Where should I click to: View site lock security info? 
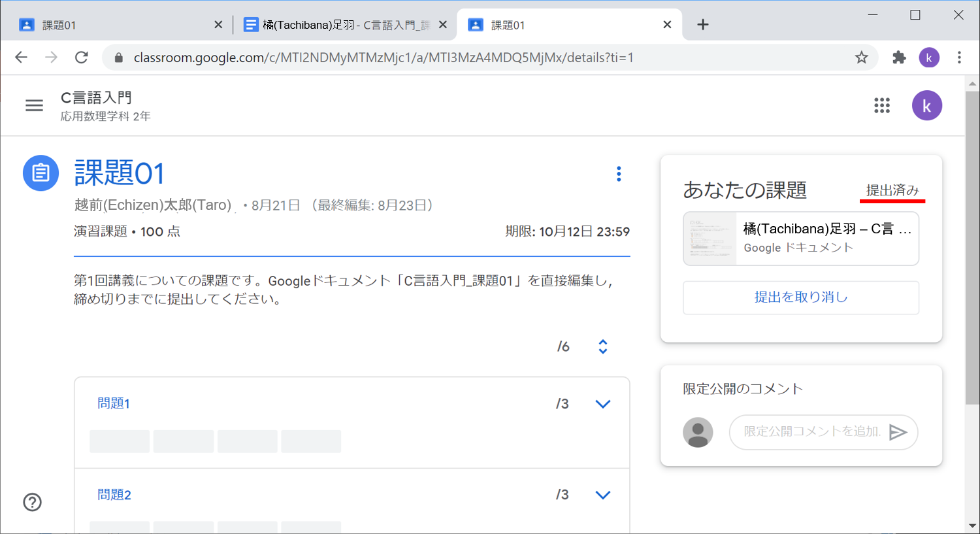pyautogui.click(x=118, y=58)
